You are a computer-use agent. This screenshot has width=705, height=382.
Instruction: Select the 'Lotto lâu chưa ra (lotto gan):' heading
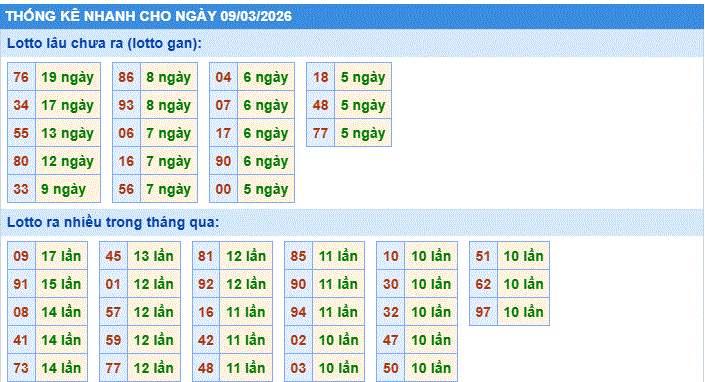104,44
